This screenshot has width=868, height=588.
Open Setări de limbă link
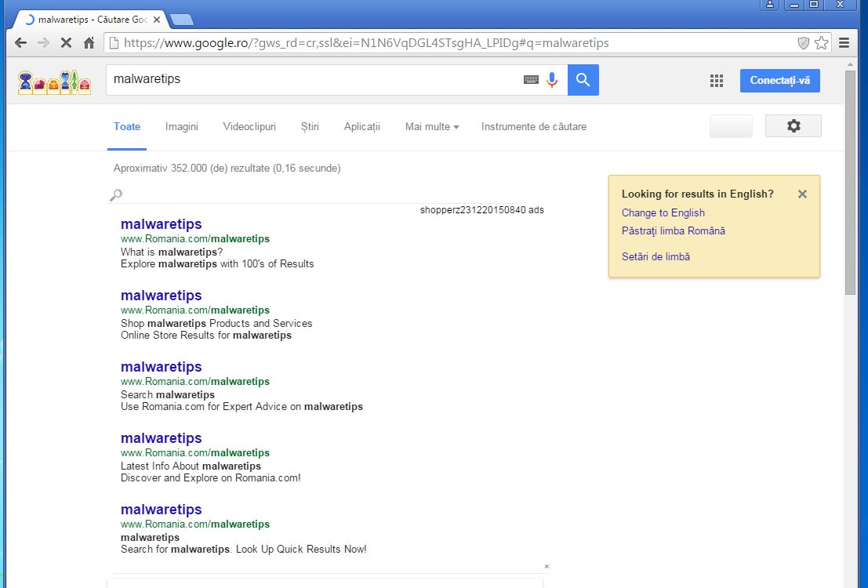coord(656,256)
